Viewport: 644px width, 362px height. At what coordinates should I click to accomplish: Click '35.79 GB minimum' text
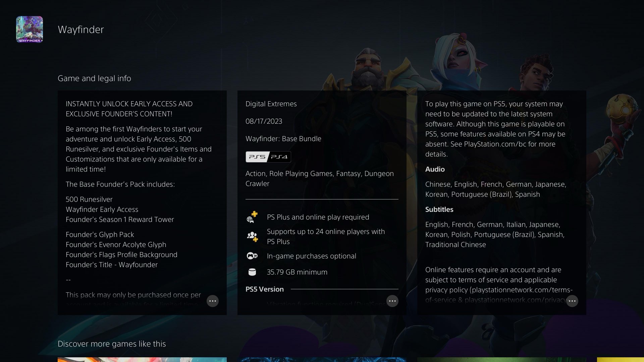tap(297, 272)
